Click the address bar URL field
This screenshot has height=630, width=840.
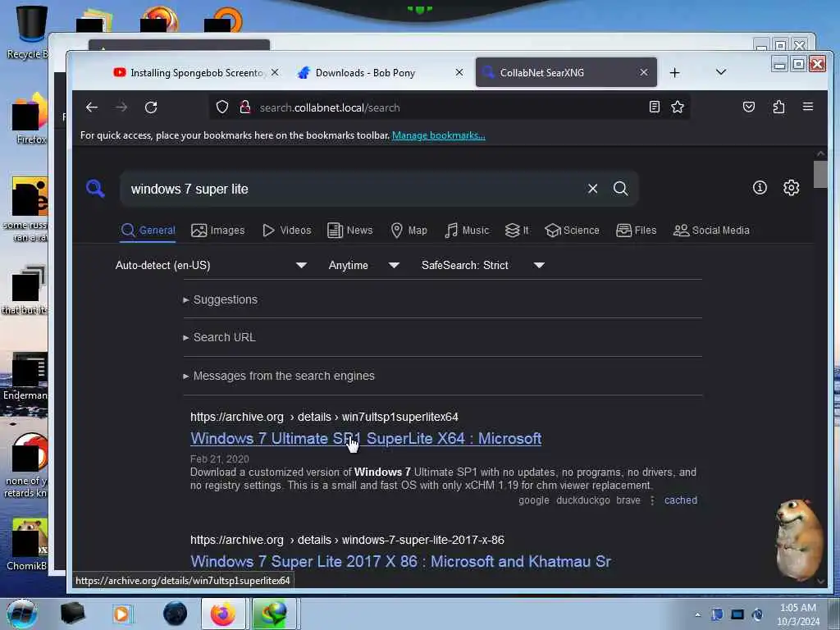[450, 107]
